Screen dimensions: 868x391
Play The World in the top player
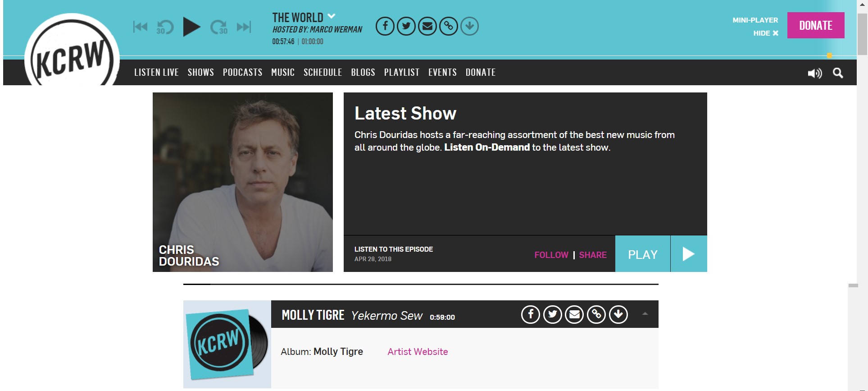[x=191, y=27]
